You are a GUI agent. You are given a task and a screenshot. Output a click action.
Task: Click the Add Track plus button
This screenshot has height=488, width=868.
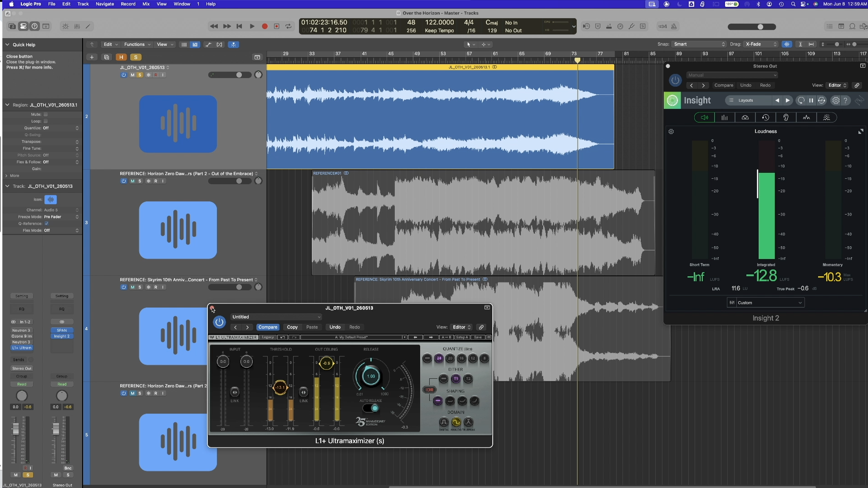tap(92, 57)
